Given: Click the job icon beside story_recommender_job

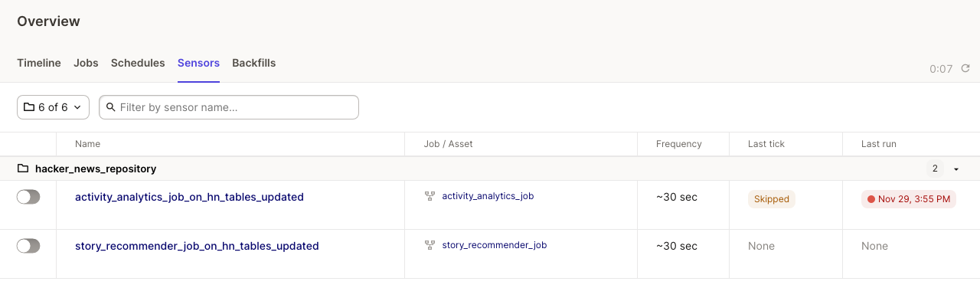Looking at the screenshot, I should 430,245.
